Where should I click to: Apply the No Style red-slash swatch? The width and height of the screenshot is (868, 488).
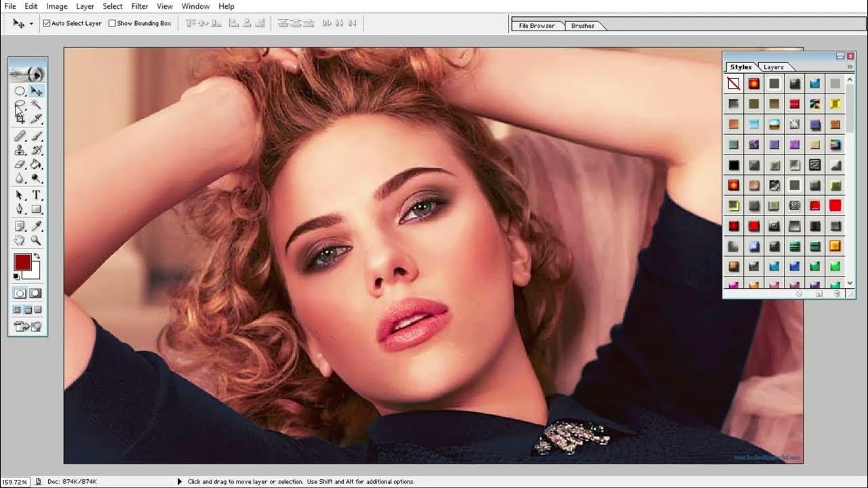click(734, 84)
